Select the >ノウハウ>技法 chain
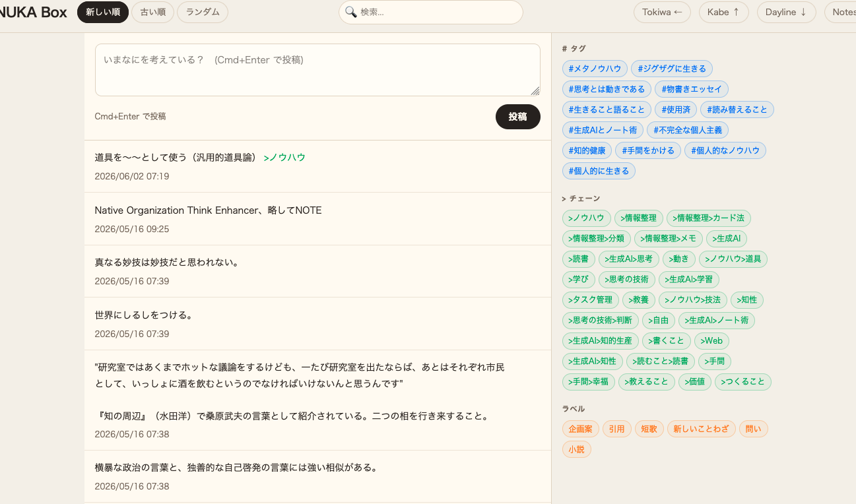The height and width of the screenshot is (504, 856). pyautogui.click(x=693, y=300)
